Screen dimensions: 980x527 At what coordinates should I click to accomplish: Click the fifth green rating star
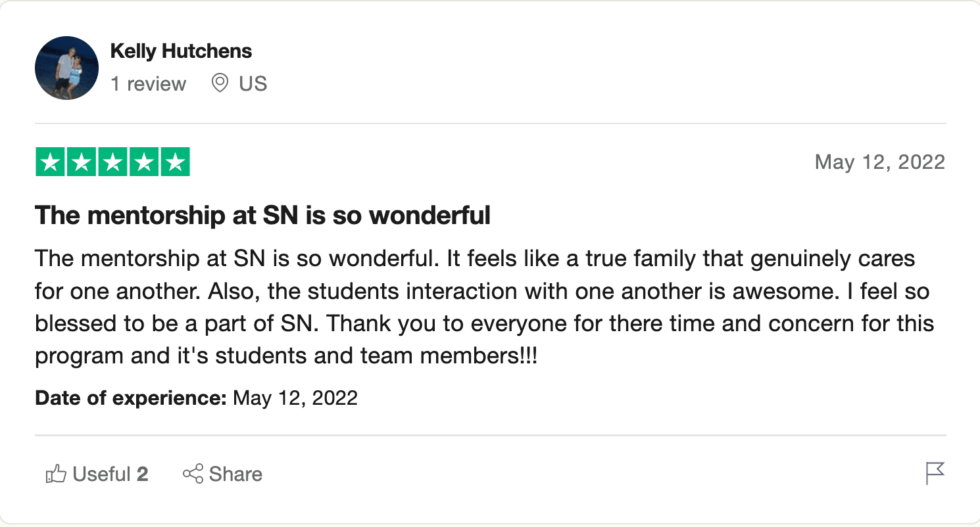pyautogui.click(x=175, y=162)
